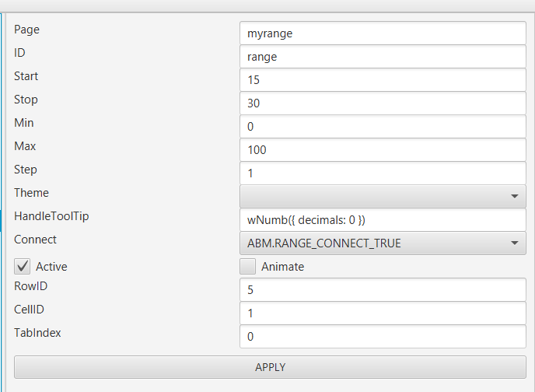Toggle the Active checkbox

(23, 266)
